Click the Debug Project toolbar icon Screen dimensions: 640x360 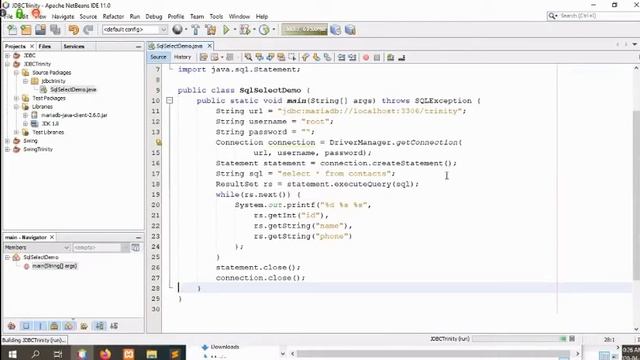[245, 30]
